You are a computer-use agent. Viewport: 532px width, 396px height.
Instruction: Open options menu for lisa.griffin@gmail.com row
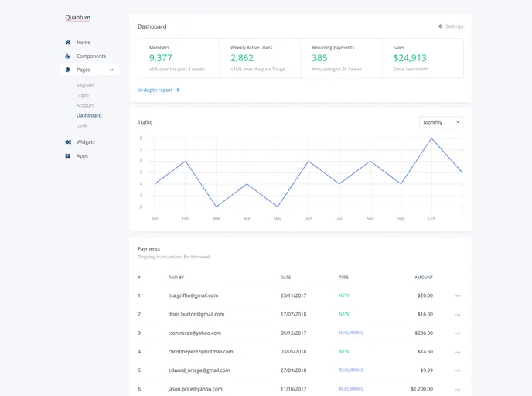point(458,295)
